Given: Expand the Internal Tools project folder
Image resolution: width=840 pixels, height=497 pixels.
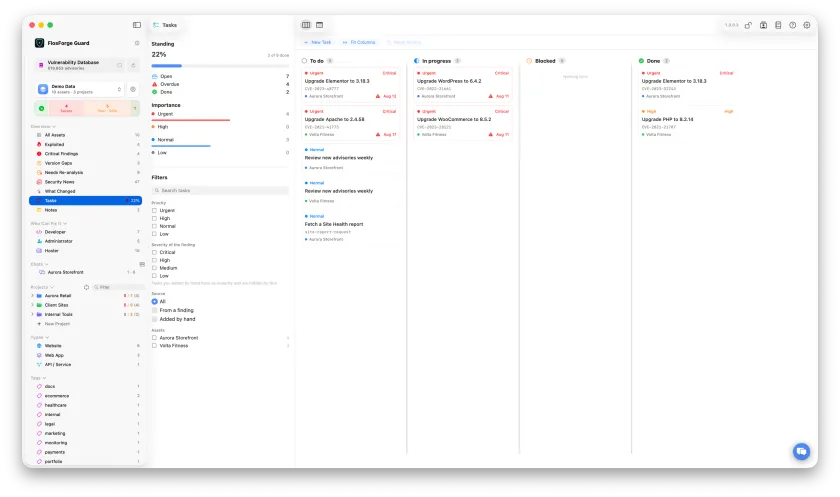Looking at the screenshot, I should [x=32, y=314].
